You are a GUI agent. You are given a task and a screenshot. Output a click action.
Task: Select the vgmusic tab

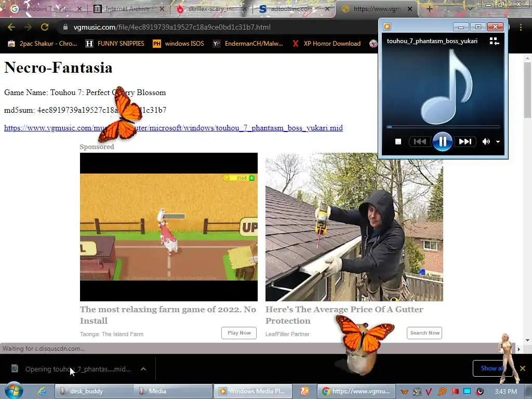point(377,9)
